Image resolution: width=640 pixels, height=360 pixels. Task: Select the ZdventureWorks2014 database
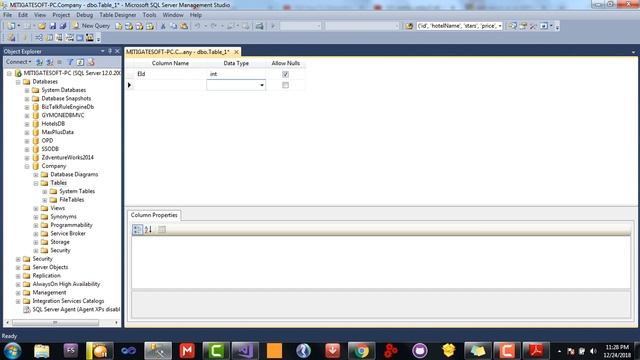click(67, 158)
